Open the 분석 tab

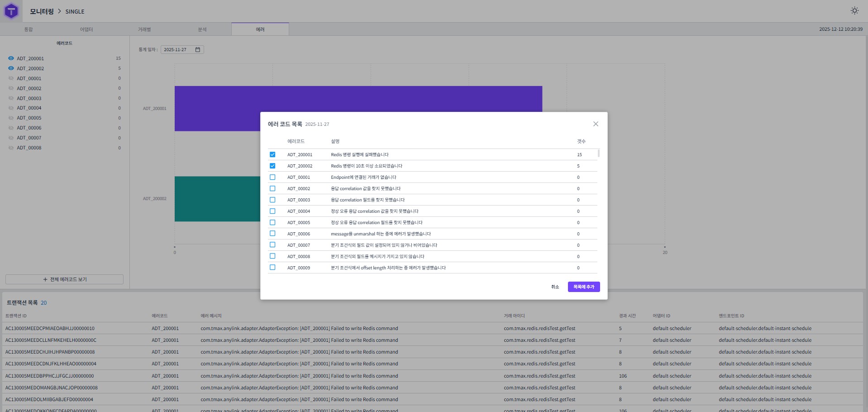pos(203,29)
